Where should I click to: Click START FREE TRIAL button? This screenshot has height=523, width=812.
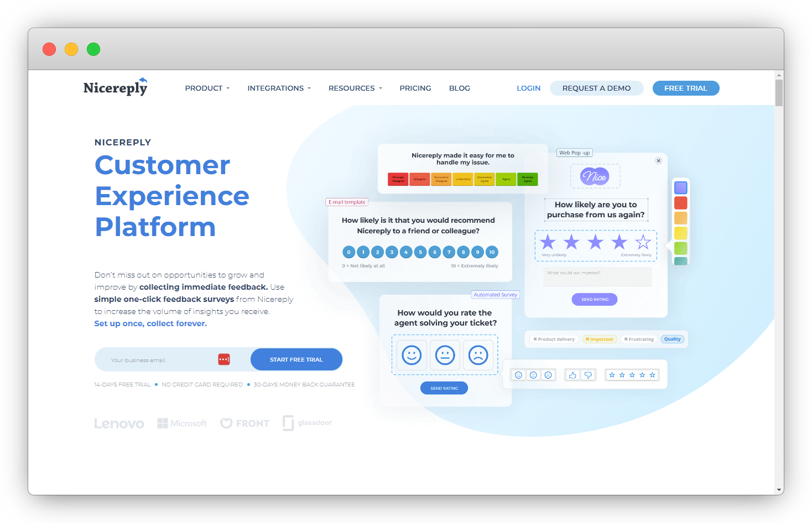[x=296, y=359]
